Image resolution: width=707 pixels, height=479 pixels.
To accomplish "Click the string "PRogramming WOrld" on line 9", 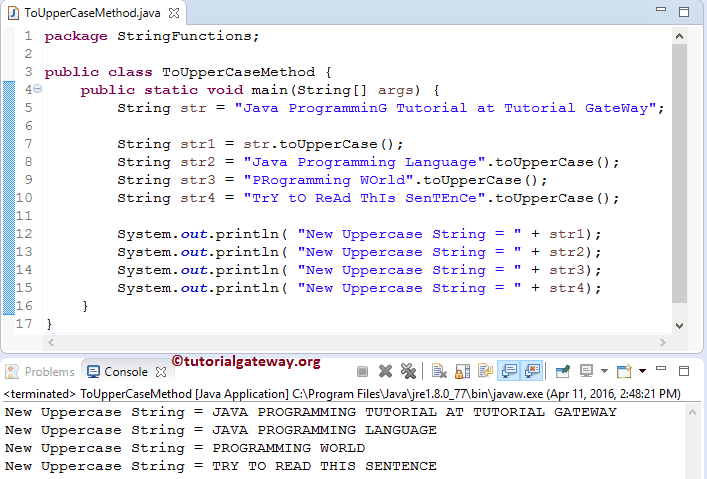I will (328, 180).
